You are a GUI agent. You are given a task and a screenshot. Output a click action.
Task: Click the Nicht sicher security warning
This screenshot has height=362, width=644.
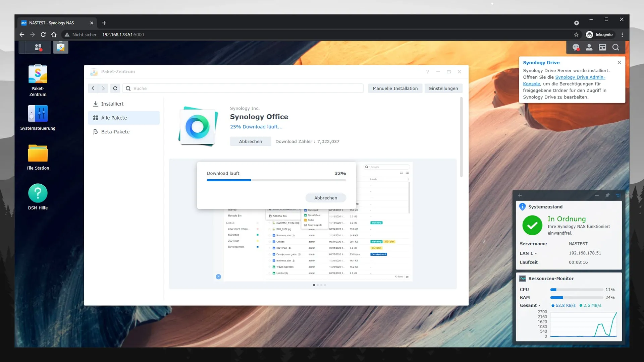click(80, 35)
